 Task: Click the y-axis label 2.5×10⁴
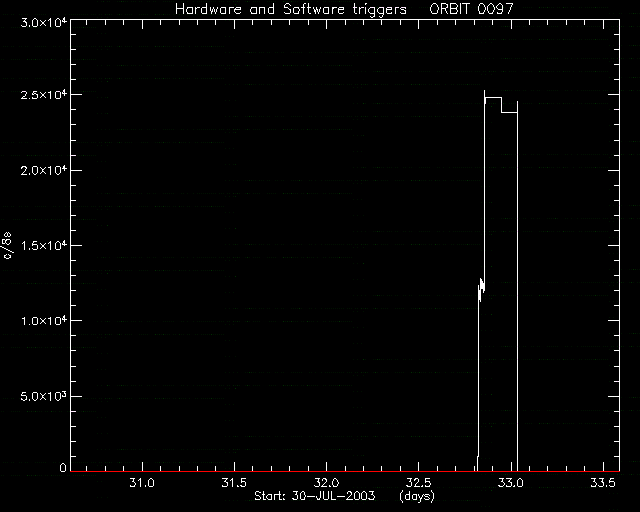point(44,94)
